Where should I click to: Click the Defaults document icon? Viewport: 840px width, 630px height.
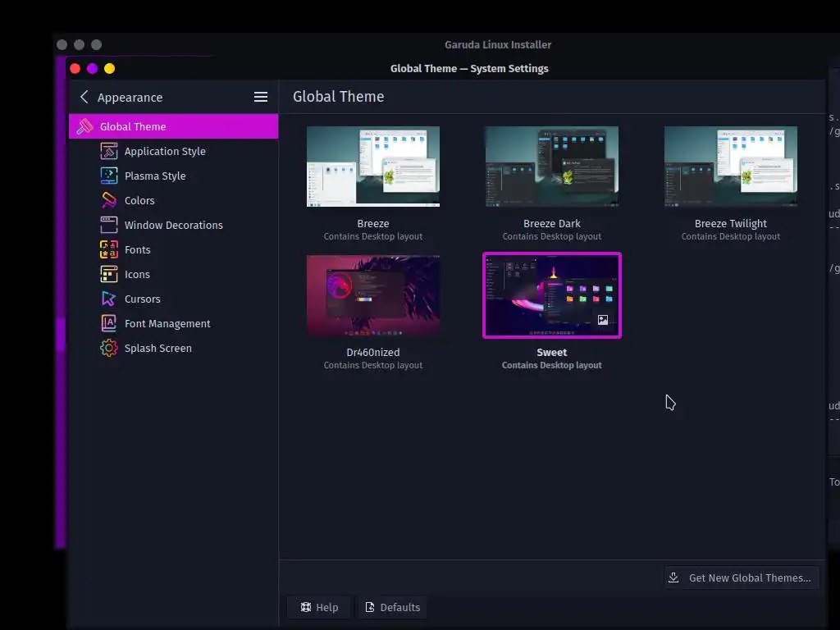pos(370,607)
